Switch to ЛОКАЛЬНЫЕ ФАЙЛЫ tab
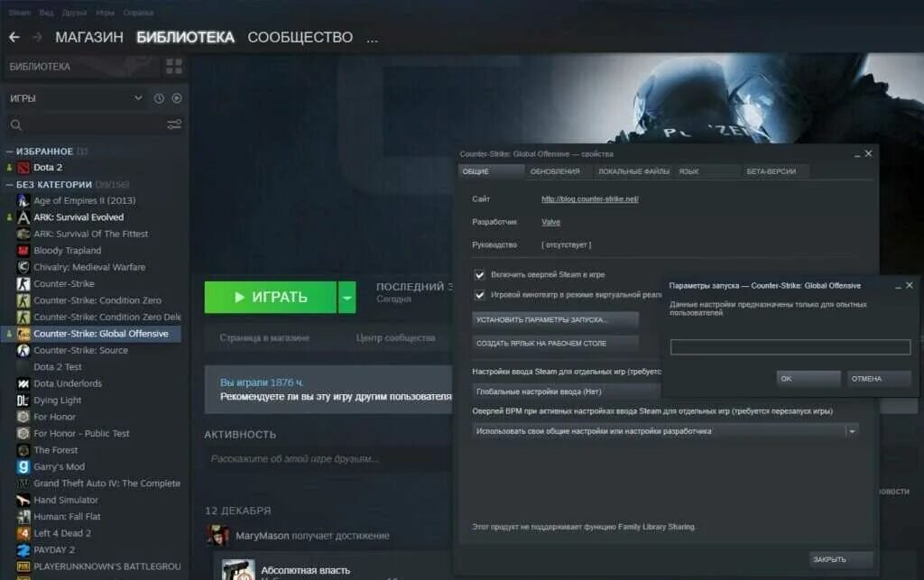The height and width of the screenshot is (580, 924). [633, 171]
